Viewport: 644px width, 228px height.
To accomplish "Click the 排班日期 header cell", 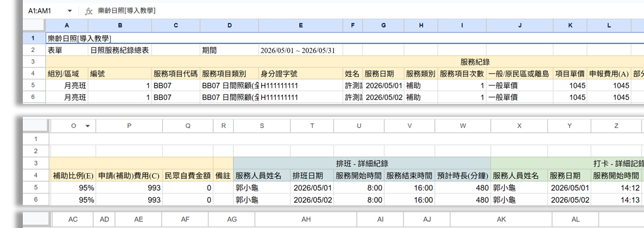I will click(312, 175).
